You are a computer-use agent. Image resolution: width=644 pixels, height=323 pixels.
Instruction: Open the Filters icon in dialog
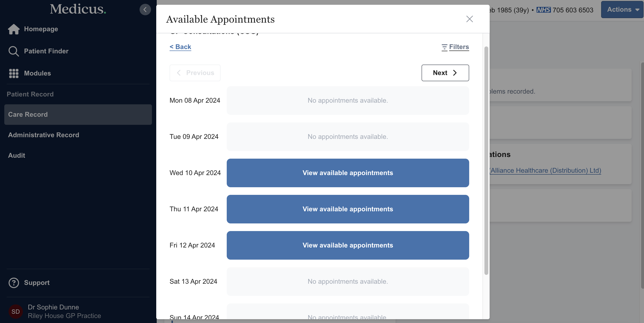[x=444, y=47]
